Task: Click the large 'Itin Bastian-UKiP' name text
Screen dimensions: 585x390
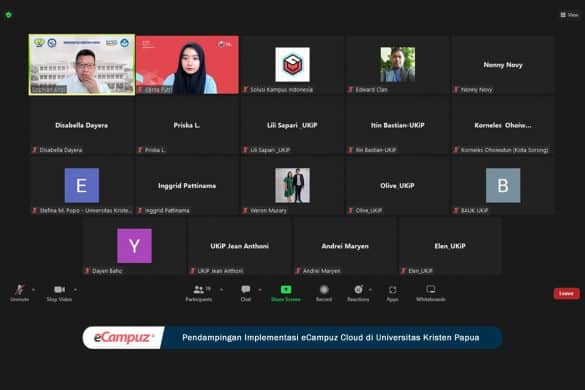Action: [x=398, y=125]
